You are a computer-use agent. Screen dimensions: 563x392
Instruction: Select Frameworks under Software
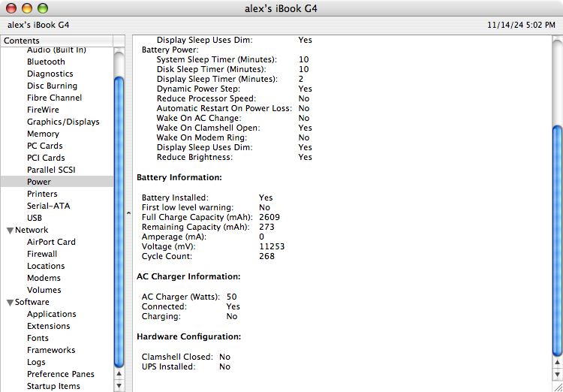click(x=51, y=350)
